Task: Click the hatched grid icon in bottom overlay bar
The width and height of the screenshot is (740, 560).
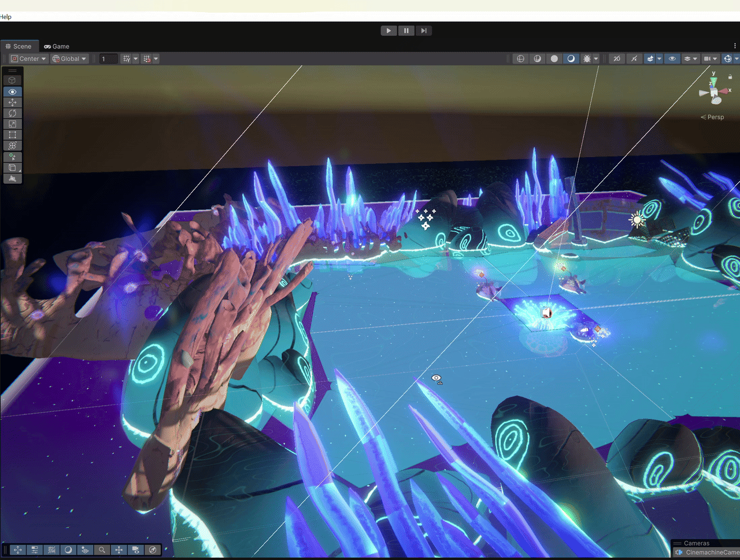Action: (x=51, y=550)
